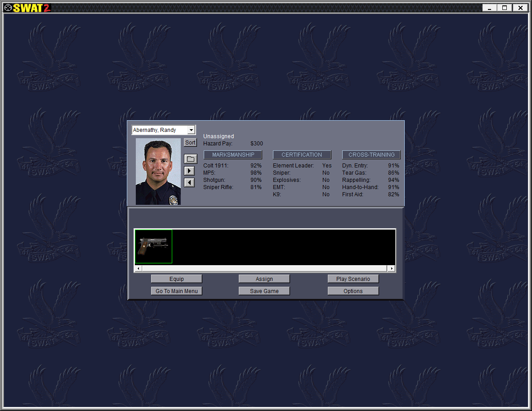Select the Colt 1911 pistol thumbnail
This screenshot has height=411, width=532.
154,247
